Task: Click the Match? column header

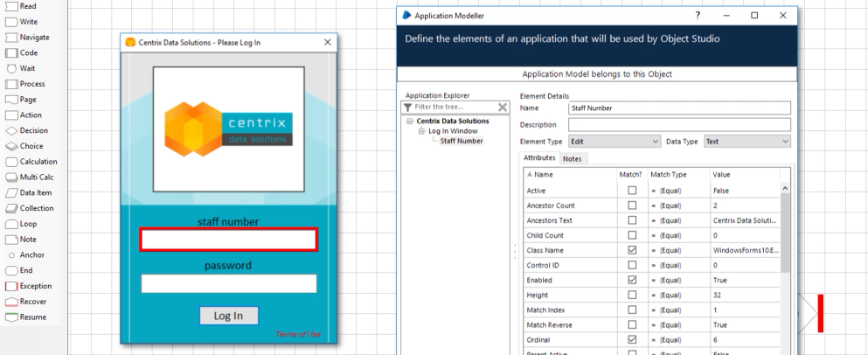Action: point(632,175)
